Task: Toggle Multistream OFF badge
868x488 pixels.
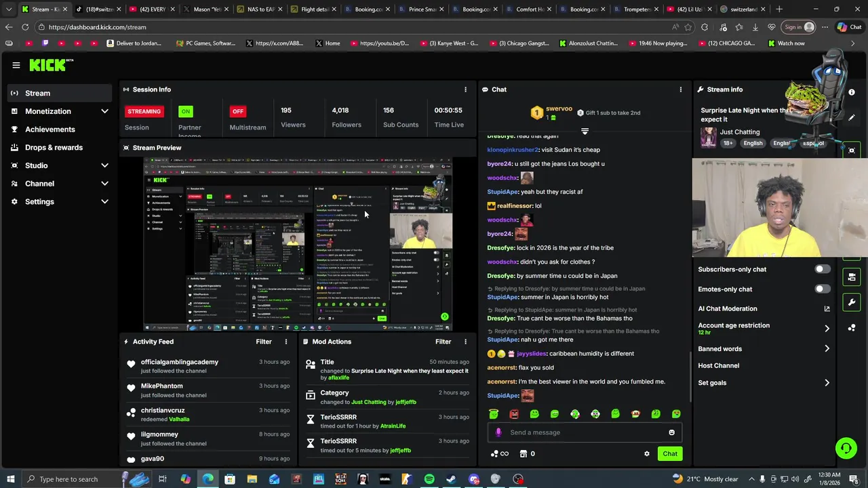Action: (237, 111)
